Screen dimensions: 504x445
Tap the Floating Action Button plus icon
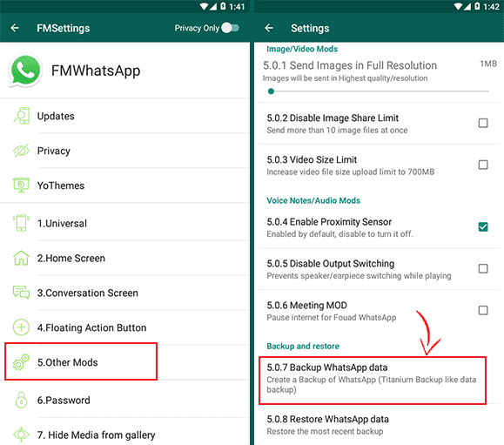[21, 327]
